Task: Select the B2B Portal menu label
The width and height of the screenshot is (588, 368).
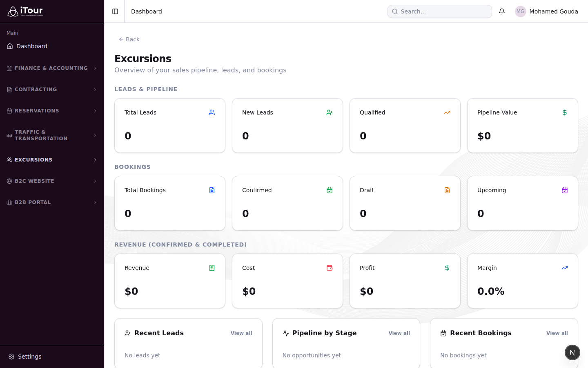Action: pos(33,202)
